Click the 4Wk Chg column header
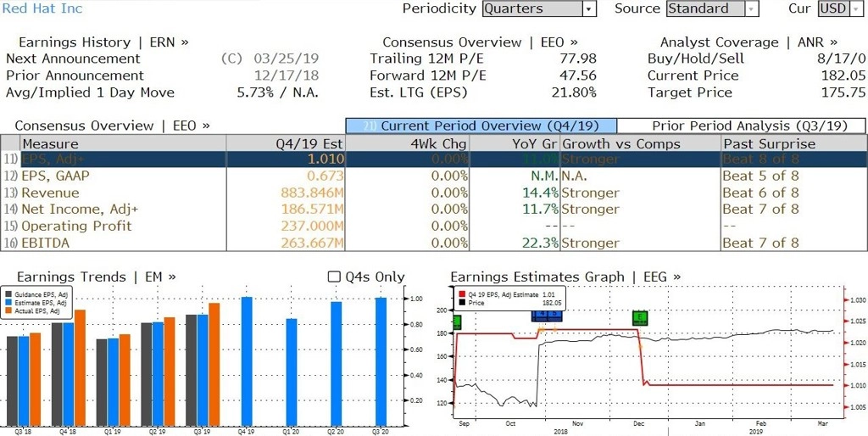 (x=407, y=144)
